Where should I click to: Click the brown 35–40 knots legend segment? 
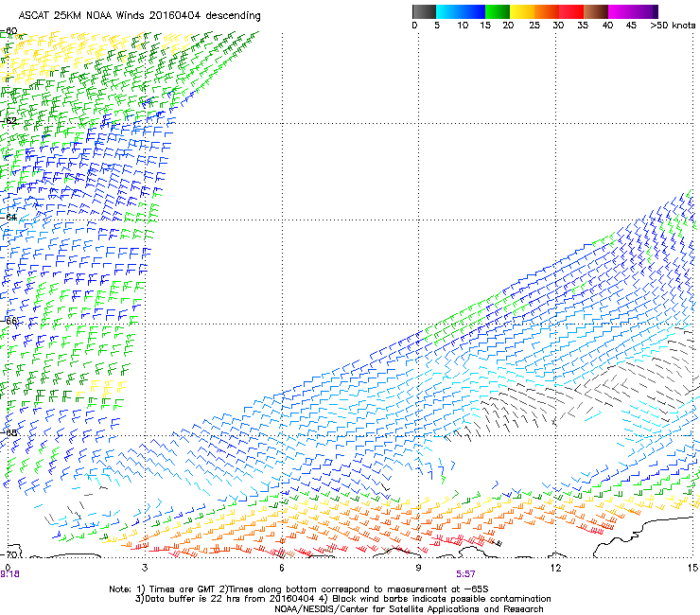coord(596,11)
